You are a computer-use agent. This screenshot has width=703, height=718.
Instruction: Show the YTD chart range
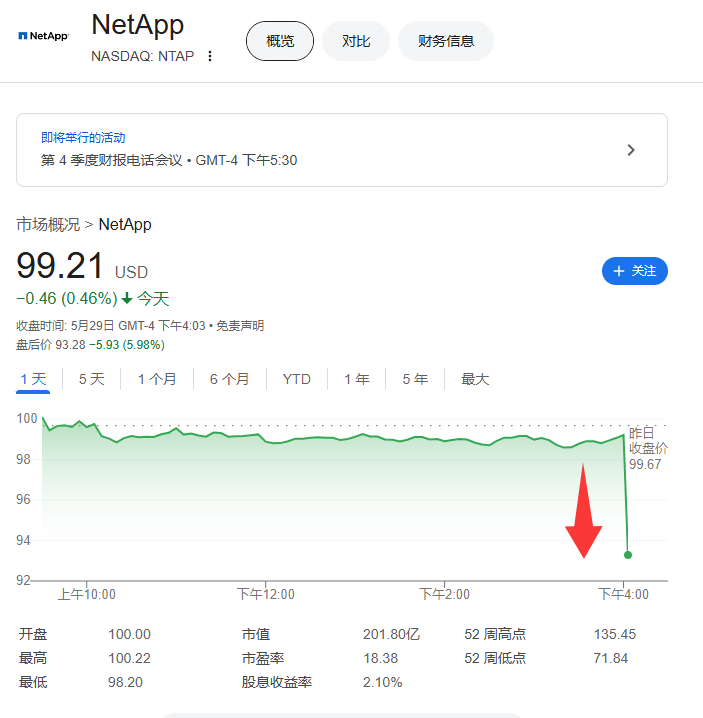coord(297,379)
